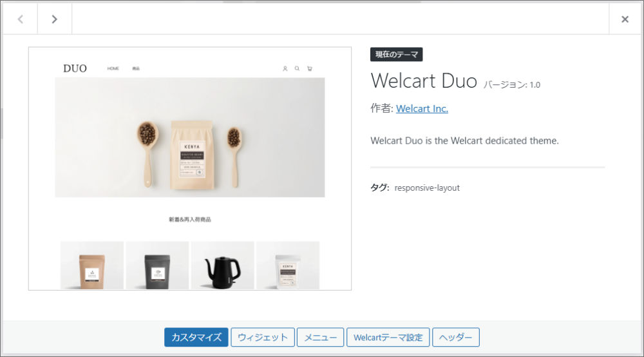The image size is (644, 357).
Task: Select 商品 in the preview navigation
Action: coord(136,68)
